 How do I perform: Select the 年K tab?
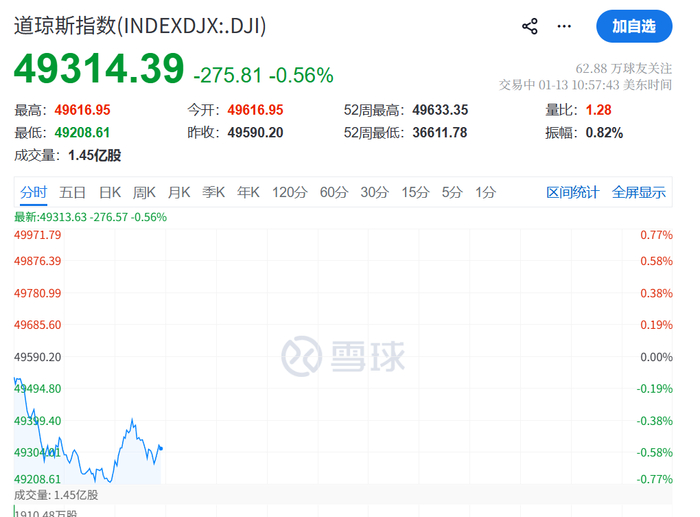tap(248, 192)
